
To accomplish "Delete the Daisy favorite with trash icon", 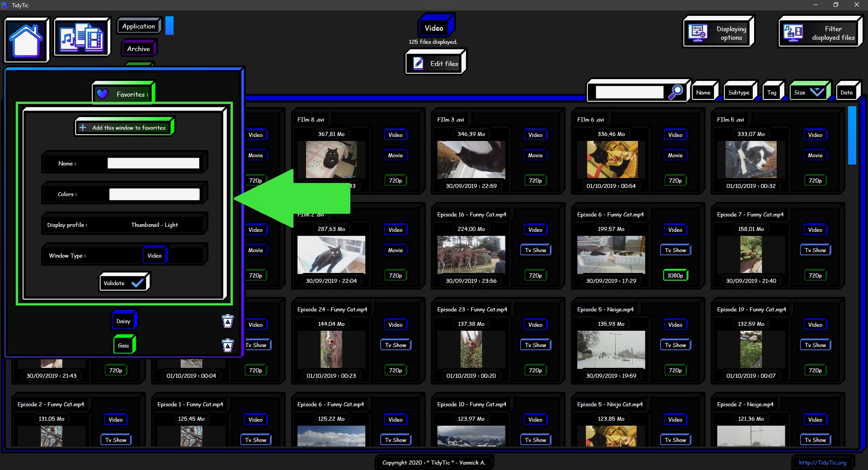I will point(228,321).
